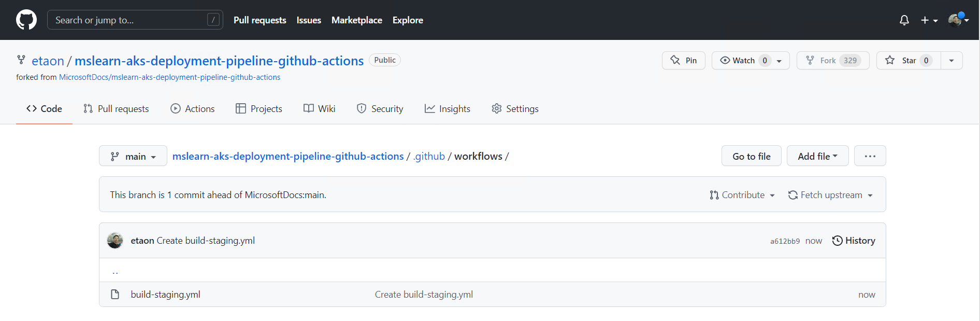Go to Issues in top navigation
The image size is (980, 321).
tap(309, 20)
